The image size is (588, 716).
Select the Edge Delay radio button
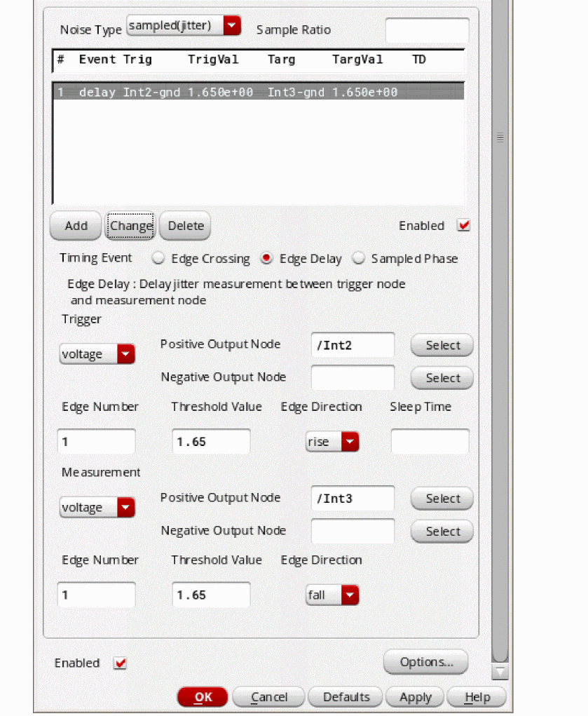(266, 258)
